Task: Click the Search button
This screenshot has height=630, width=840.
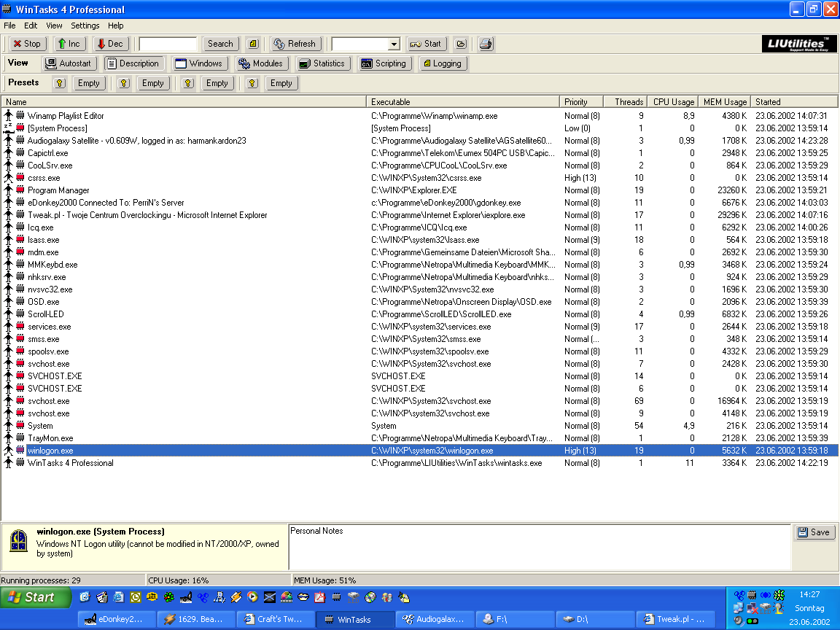Action: tap(220, 44)
